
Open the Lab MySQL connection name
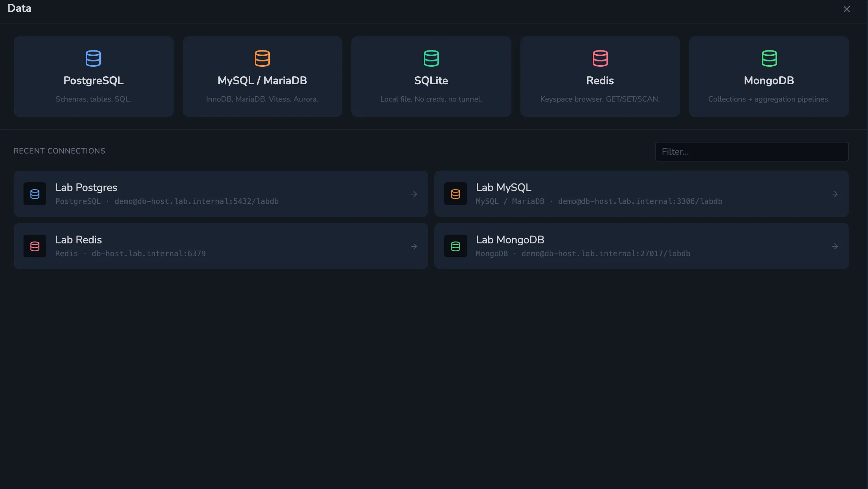click(504, 187)
